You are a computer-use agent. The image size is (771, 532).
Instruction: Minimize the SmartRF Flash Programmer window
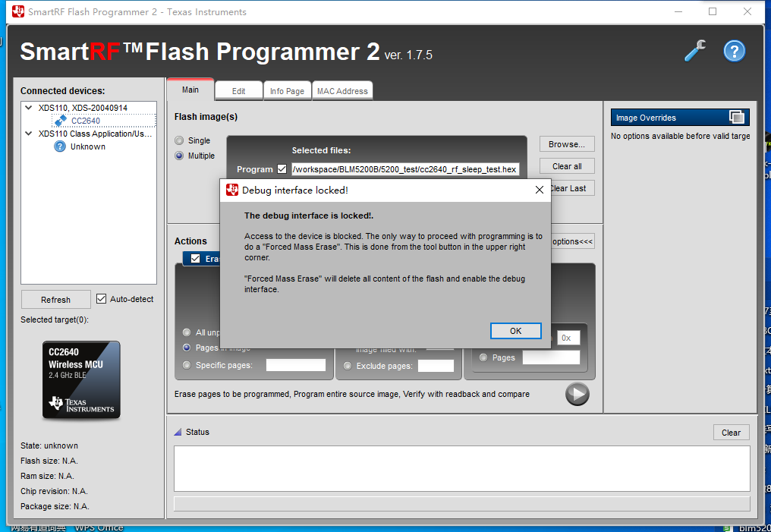(678, 11)
